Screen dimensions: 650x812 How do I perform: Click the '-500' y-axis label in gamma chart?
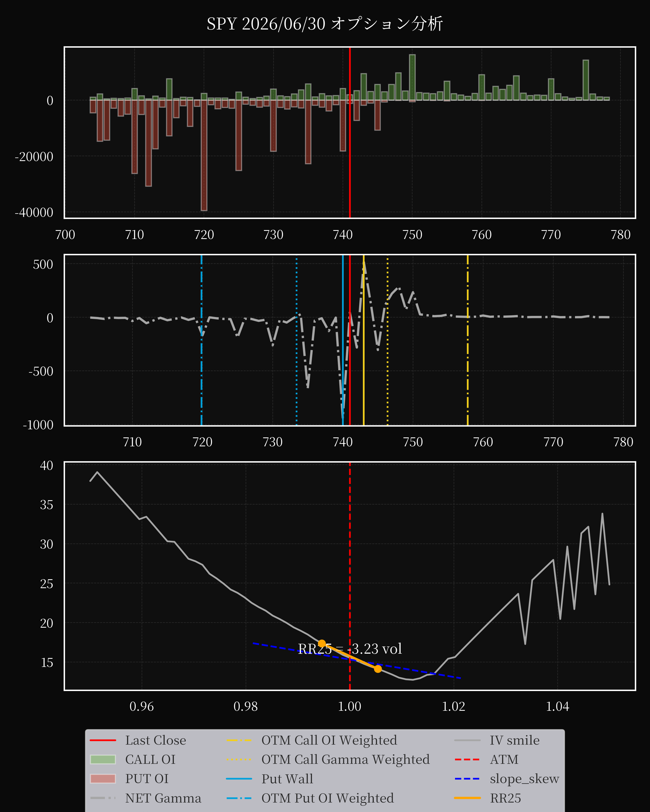[41, 371]
